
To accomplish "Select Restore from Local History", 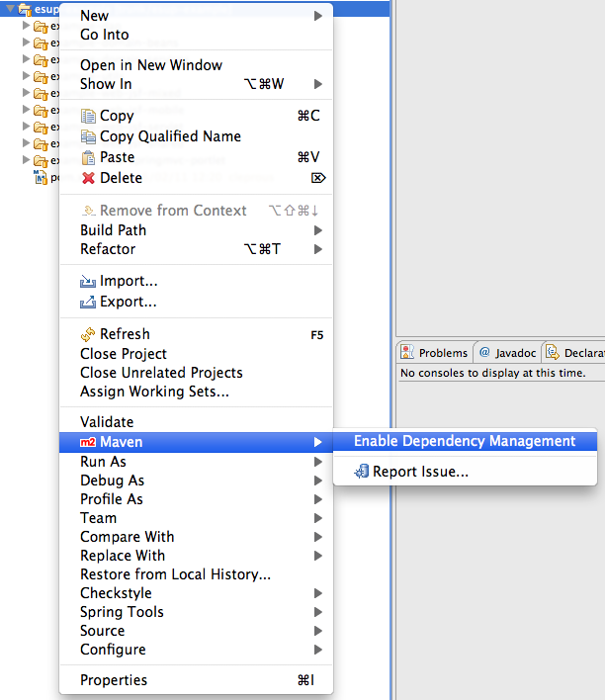I will pos(175,574).
